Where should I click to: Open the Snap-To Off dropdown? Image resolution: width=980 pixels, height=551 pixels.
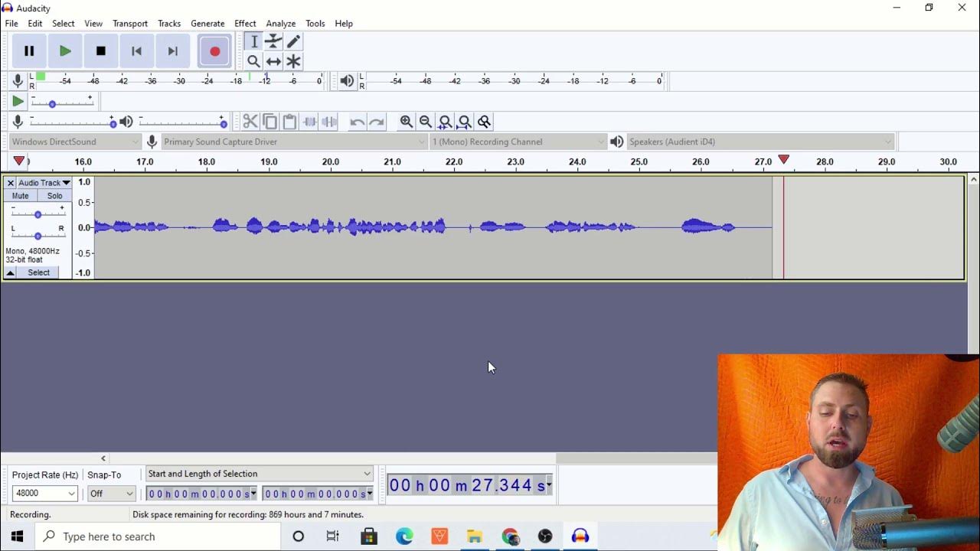point(111,494)
